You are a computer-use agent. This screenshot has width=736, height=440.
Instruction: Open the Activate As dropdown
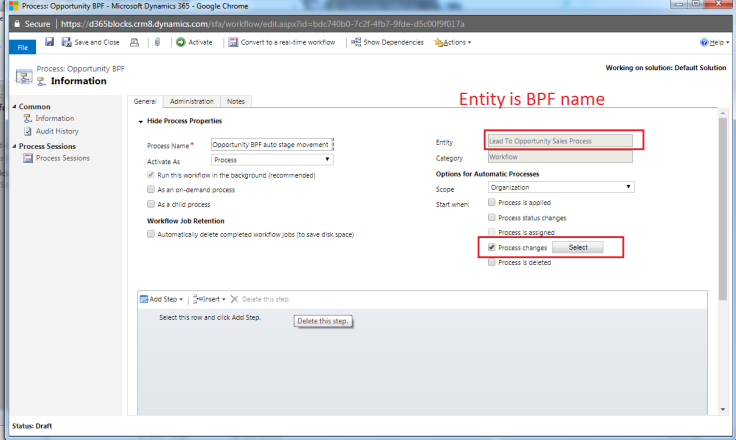click(x=272, y=160)
